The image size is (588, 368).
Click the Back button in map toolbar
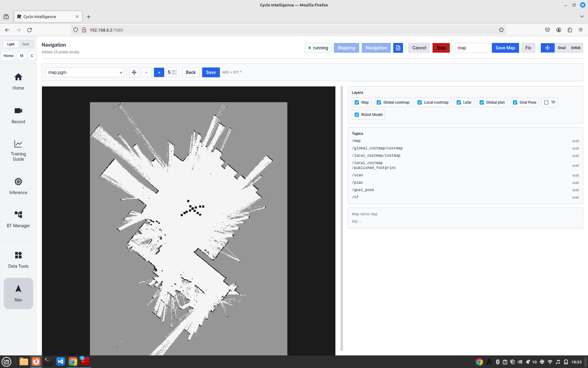coord(191,72)
